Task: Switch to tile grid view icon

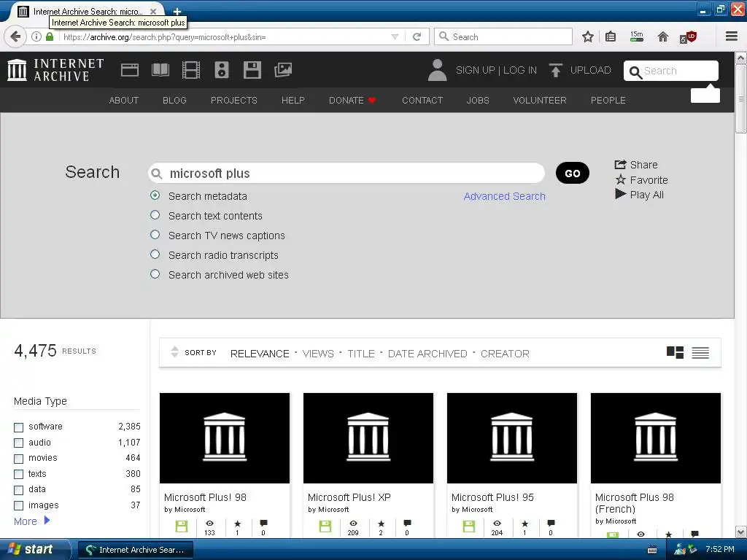Action: tap(675, 352)
